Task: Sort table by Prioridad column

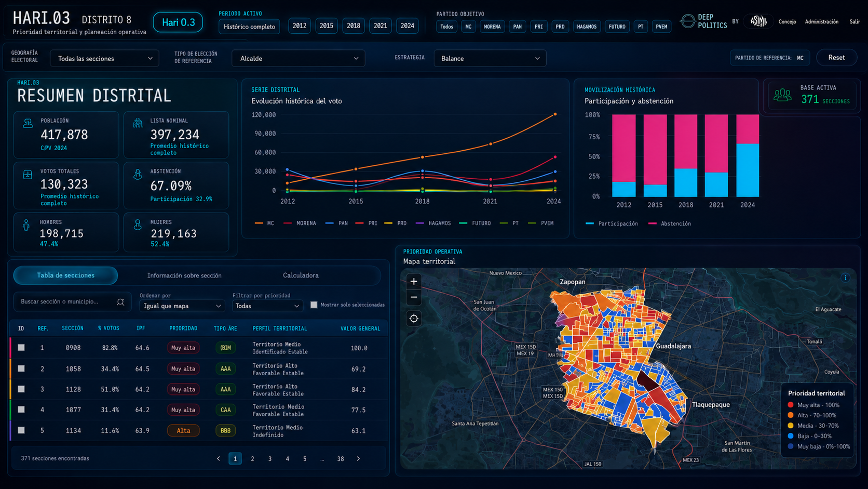Action: point(183,328)
